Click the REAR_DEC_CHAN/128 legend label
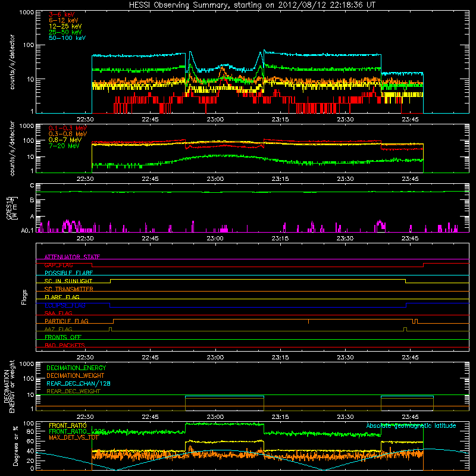 [x=79, y=383]
